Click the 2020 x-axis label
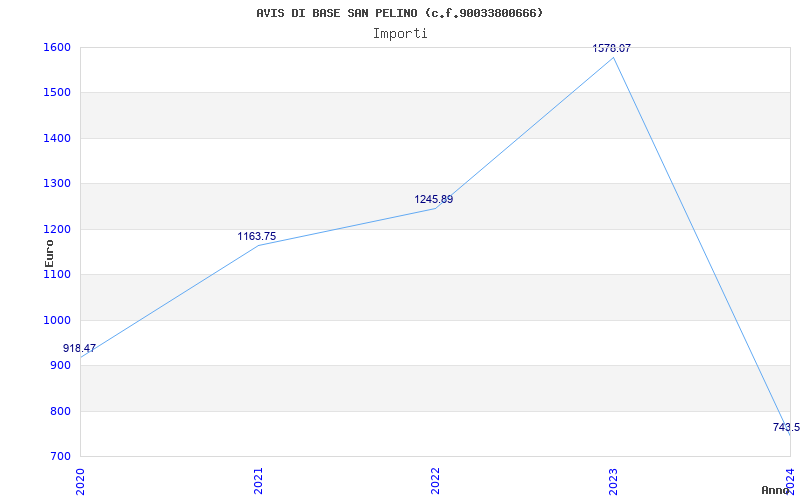Viewport: 800px width, 500px height. [x=80, y=481]
